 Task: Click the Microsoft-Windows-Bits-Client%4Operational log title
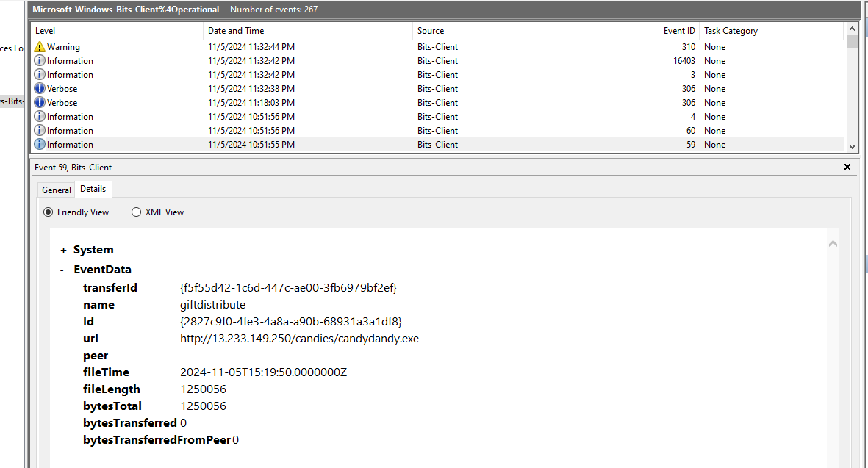point(126,10)
